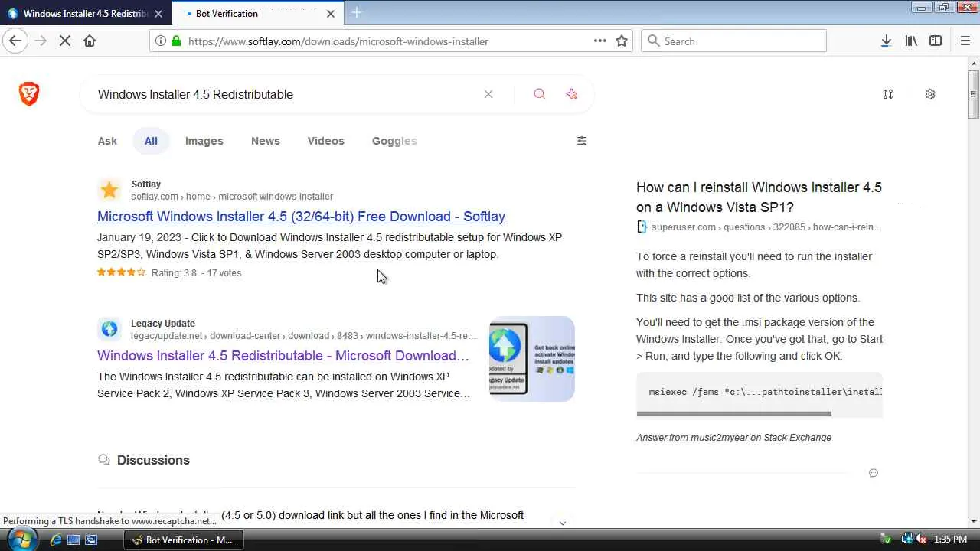Show site information for softlay.com
This screenshot has width=980, height=551.
click(160, 41)
